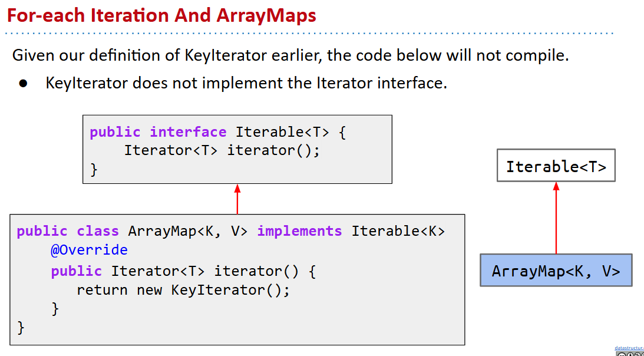Click the white Iterable<T> diagram box
The height and width of the screenshot is (356, 644).
pyautogui.click(x=556, y=166)
